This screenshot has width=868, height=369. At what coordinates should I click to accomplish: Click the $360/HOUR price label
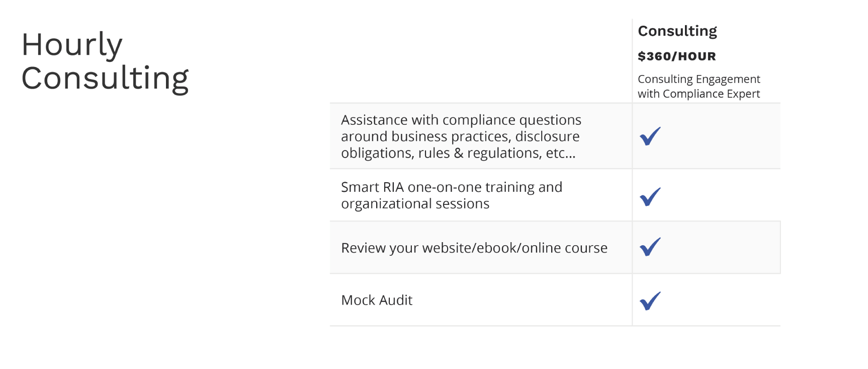(677, 56)
